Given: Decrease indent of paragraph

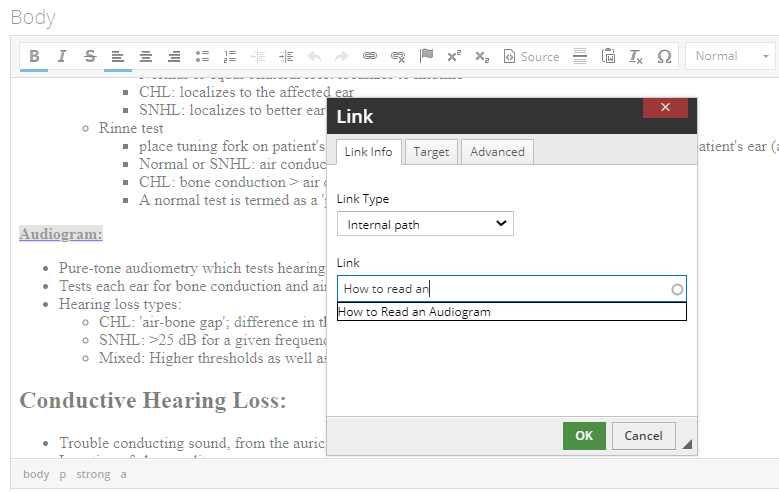Looking at the screenshot, I should tap(258, 56).
